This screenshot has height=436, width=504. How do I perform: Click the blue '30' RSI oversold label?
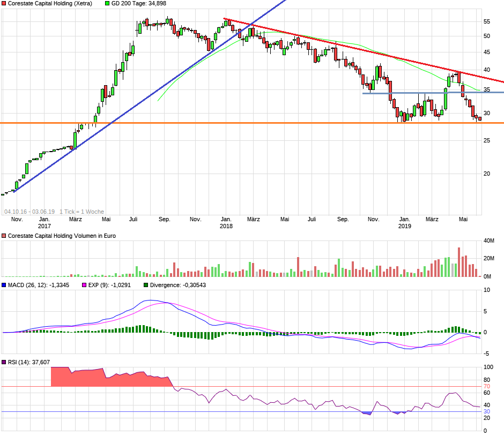(x=487, y=411)
